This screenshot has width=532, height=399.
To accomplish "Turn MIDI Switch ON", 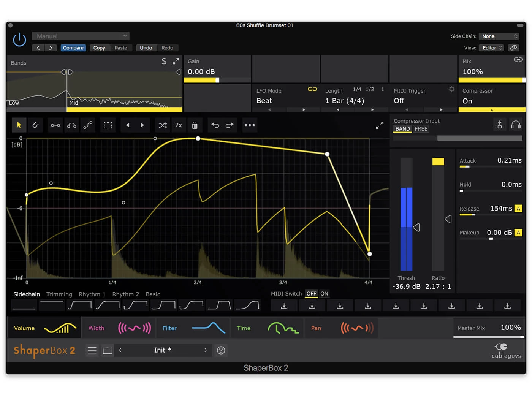I will (324, 294).
